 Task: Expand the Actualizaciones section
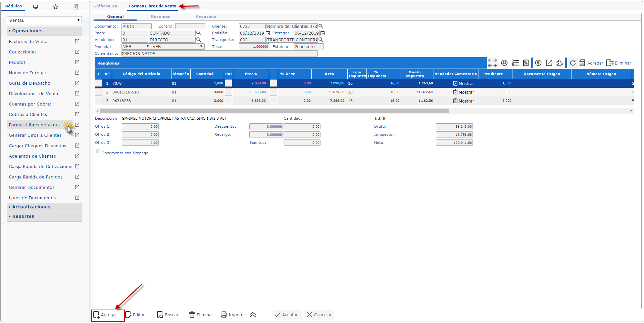click(31, 207)
